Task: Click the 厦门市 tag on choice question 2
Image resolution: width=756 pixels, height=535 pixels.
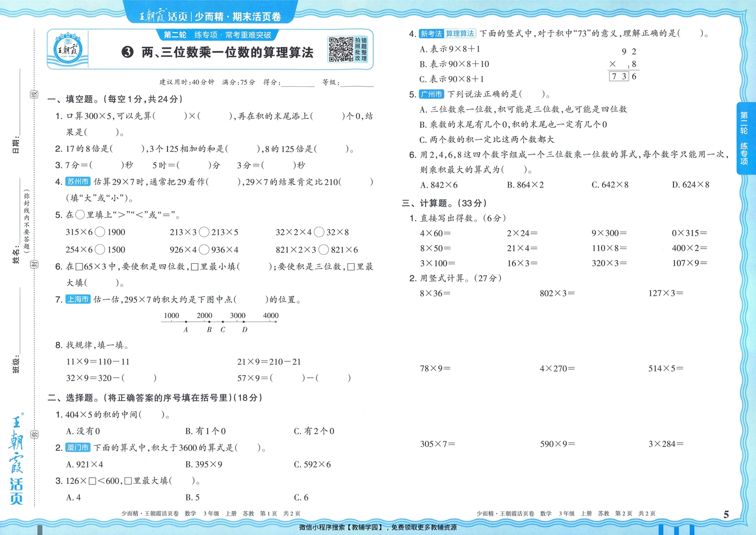Action: point(77,448)
